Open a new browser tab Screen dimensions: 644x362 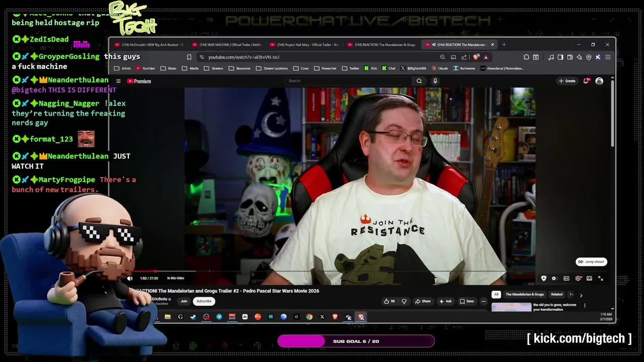coord(504,45)
